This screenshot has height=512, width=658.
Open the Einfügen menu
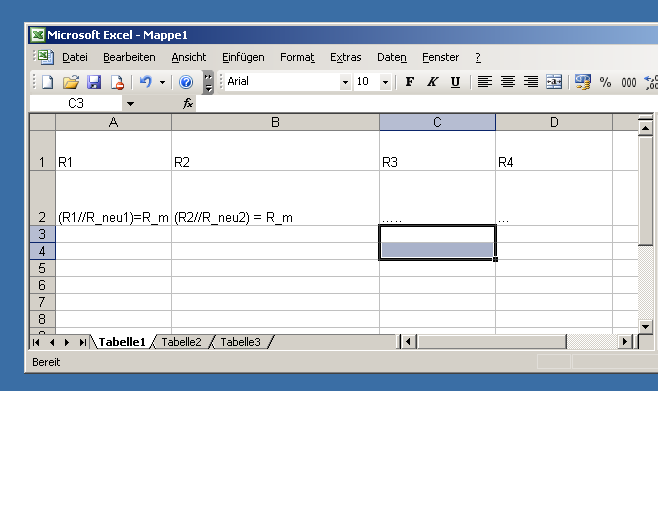(243, 57)
